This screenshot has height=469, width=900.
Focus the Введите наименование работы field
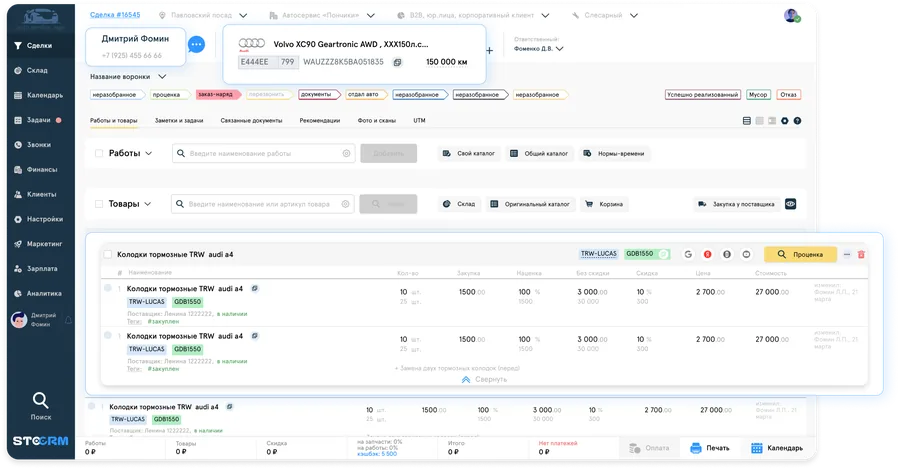[x=263, y=153]
